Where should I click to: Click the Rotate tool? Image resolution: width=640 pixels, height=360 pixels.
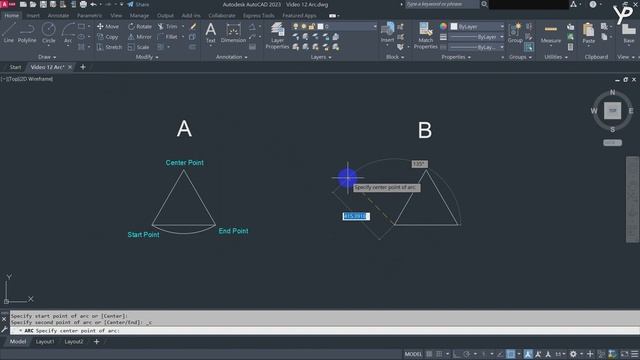click(x=140, y=27)
